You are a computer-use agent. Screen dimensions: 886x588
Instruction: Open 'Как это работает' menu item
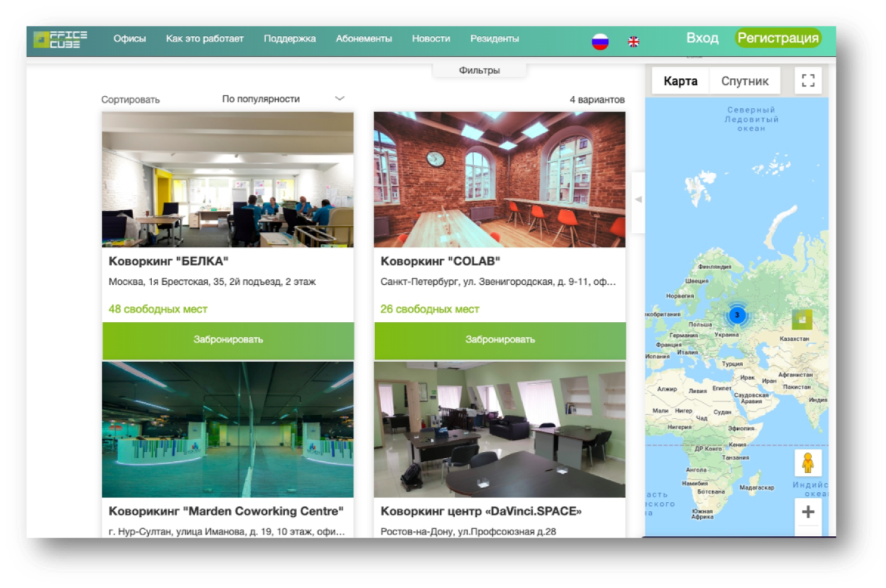205,39
